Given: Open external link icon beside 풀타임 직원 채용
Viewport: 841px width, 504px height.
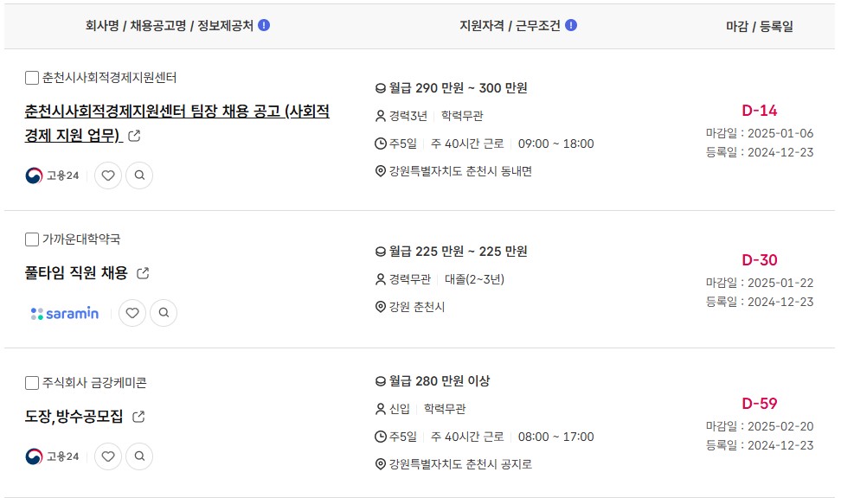Looking at the screenshot, I should pyautogui.click(x=143, y=273).
